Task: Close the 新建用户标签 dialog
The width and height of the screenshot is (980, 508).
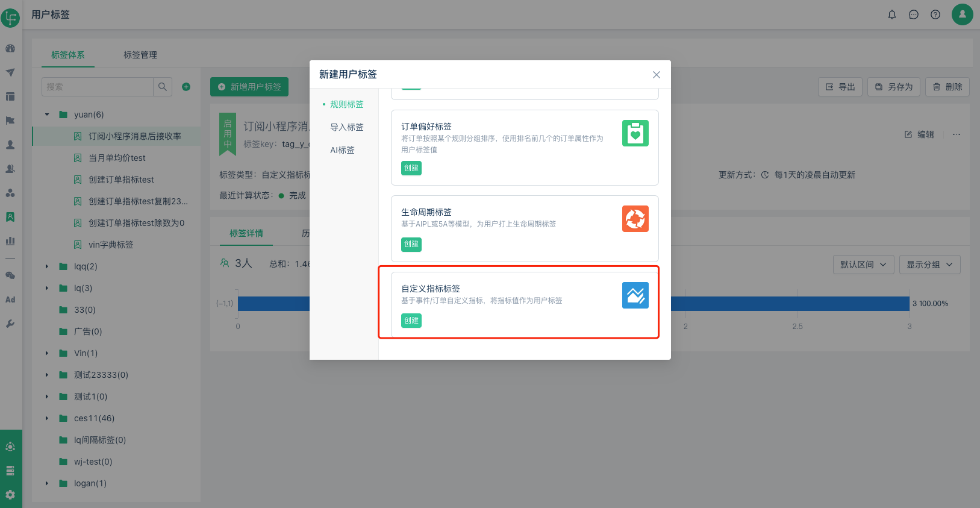Action: (x=657, y=75)
